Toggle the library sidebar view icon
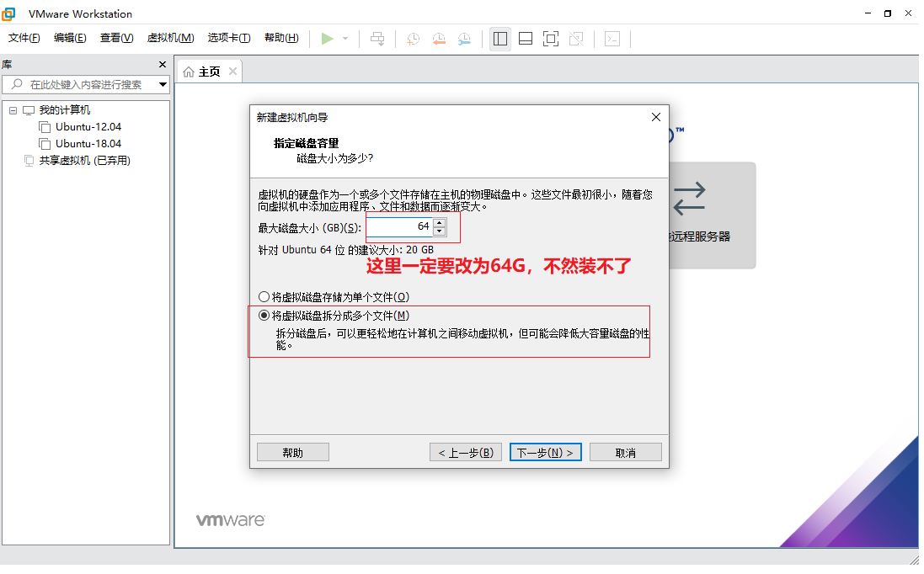This screenshot has height=574, width=924. click(x=500, y=39)
